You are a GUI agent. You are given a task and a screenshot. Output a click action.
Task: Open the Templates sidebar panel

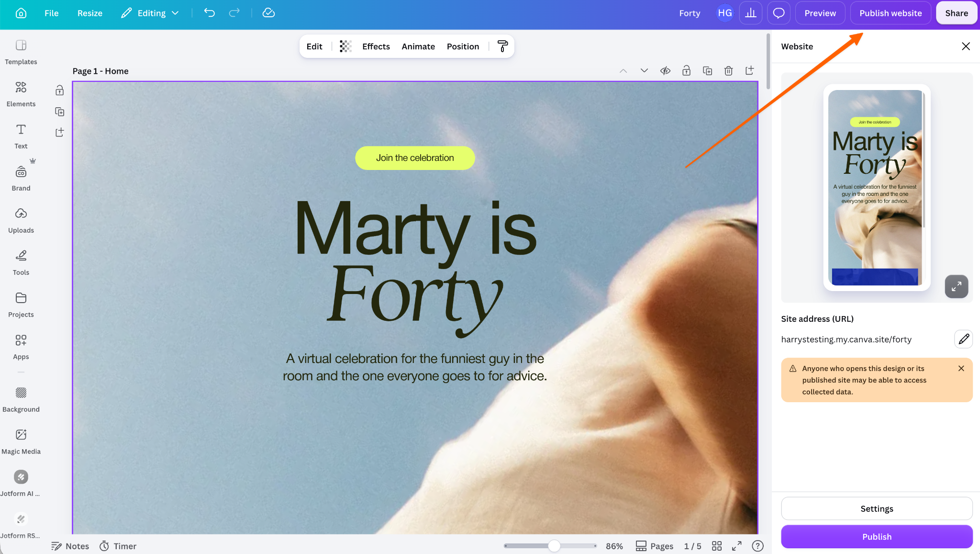tap(21, 52)
